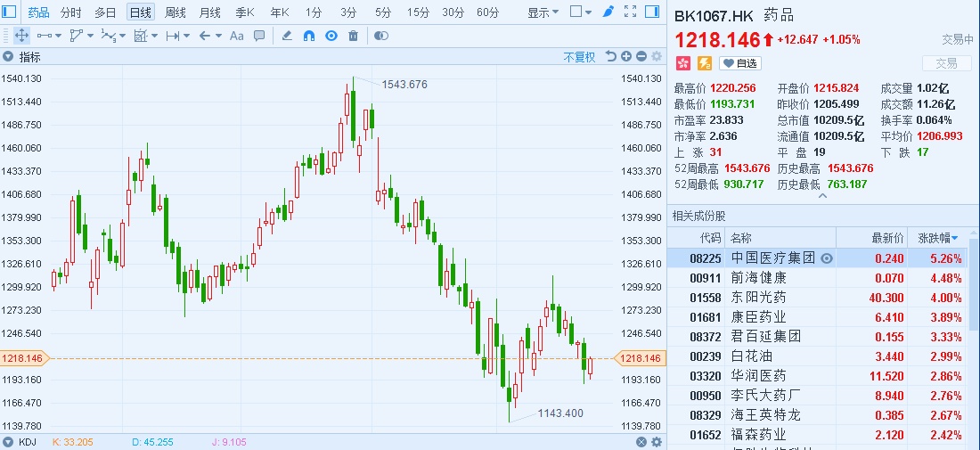Enter fullscreen chart mode
980x450 pixels.
click(x=632, y=12)
